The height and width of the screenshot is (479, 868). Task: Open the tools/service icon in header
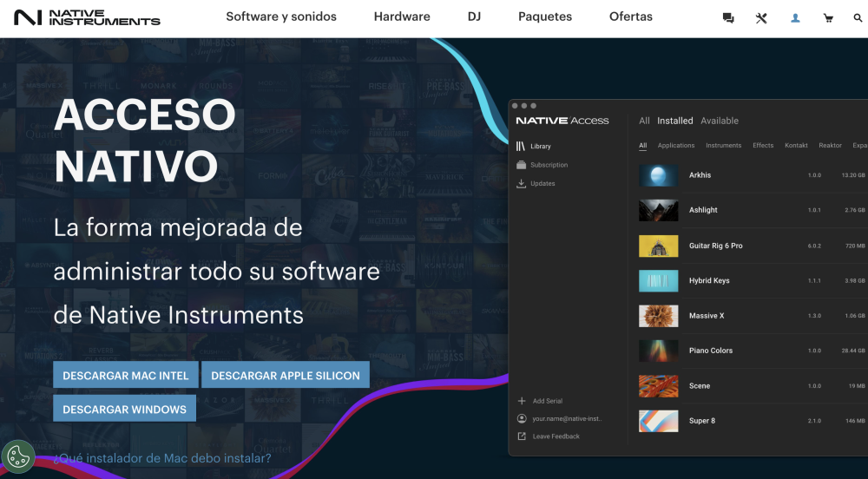pyautogui.click(x=761, y=18)
